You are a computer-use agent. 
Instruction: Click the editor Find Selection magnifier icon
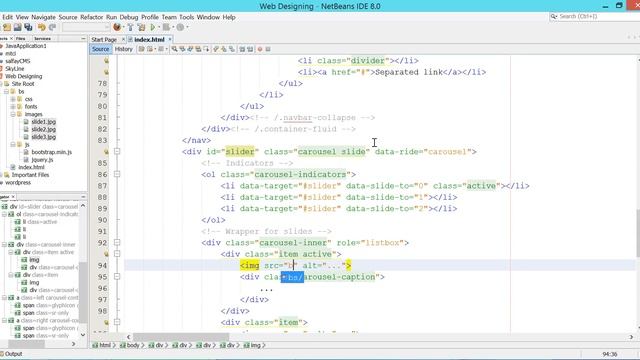pyautogui.click(x=174, y=49)
